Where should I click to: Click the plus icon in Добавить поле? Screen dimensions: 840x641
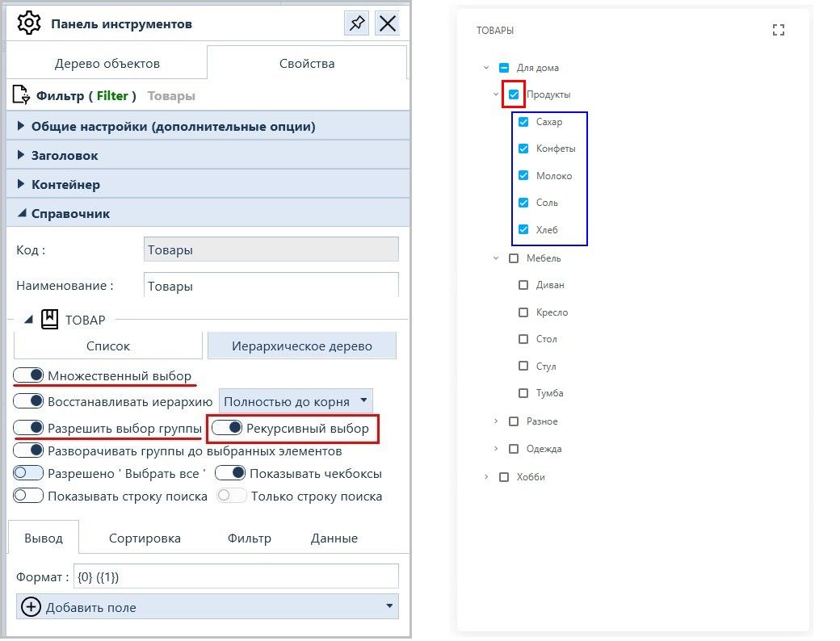click(x=31, y=607)
